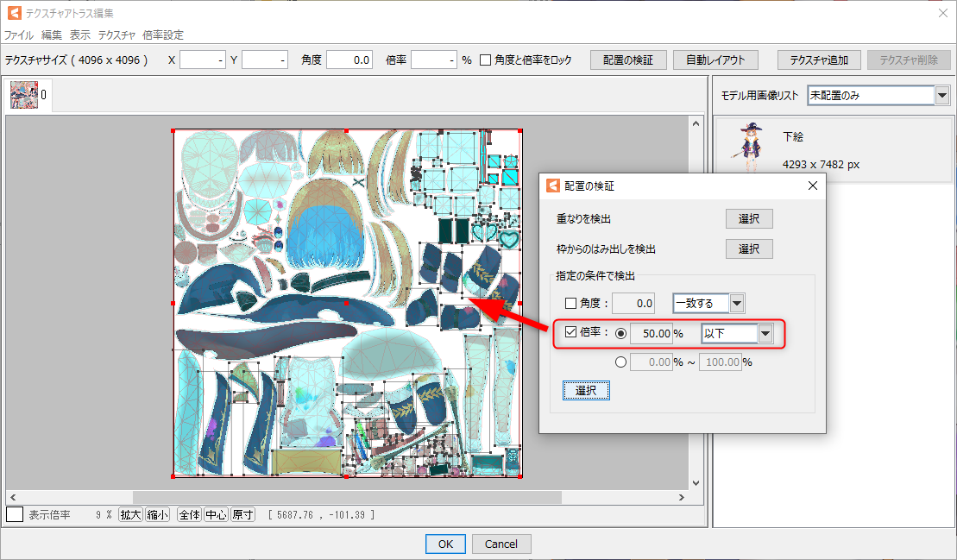
Task: Toggle 角度と倍率をロック checkbox
Action: pos(485,60)
